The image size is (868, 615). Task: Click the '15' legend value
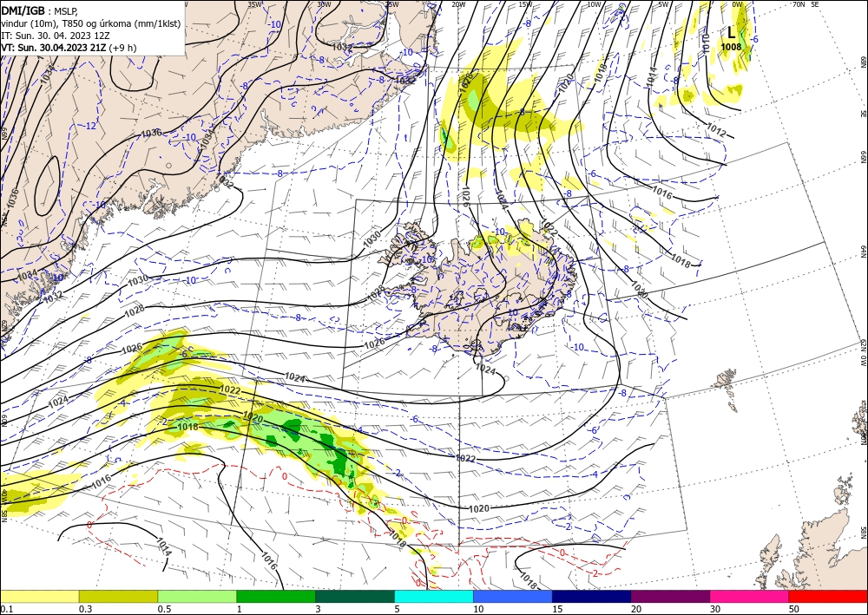(557, 609)
